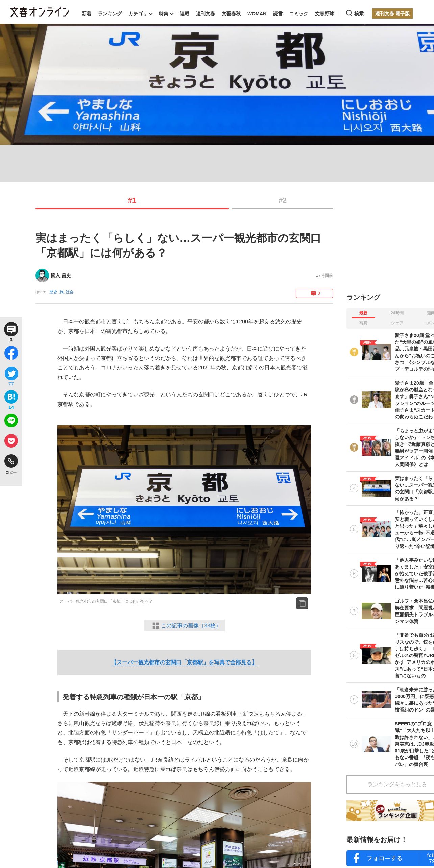Share article on Facebook from the sidebar

pos(11,353)
